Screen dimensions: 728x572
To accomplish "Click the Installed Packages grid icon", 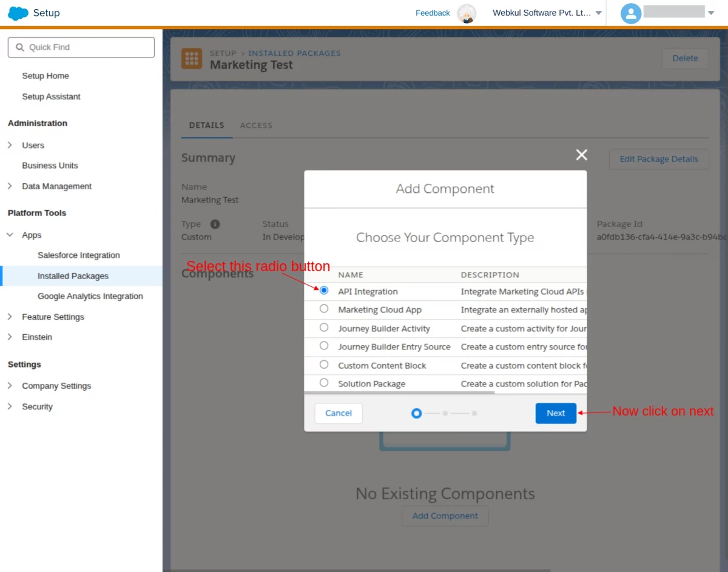I will (192, 59).
